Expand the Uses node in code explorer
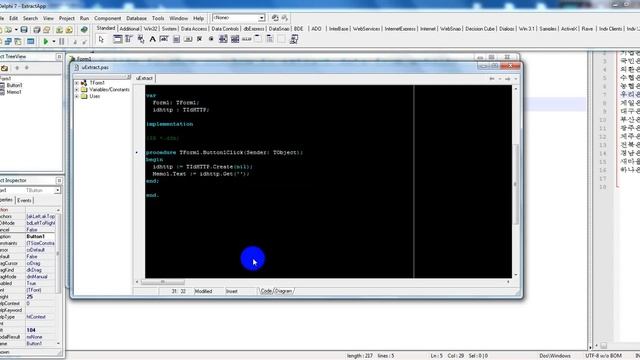 [x=77, y=96]
